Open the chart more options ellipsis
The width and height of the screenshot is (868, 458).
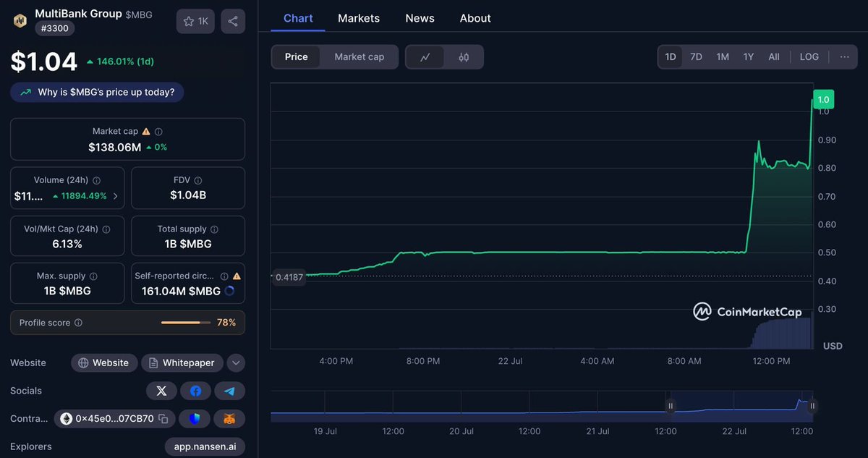tap(844, 56)
